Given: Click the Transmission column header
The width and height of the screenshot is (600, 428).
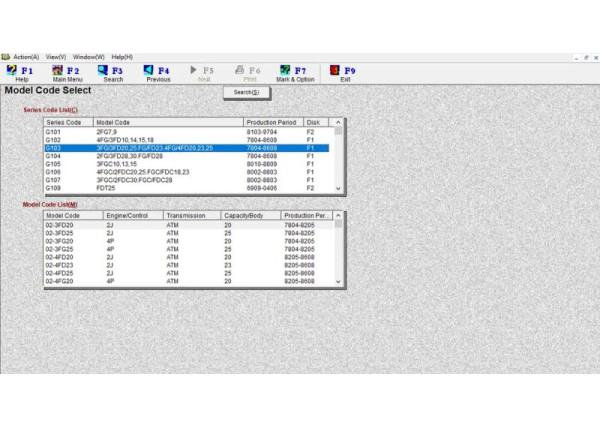Looking at the screenshot, I should (191, 215).
